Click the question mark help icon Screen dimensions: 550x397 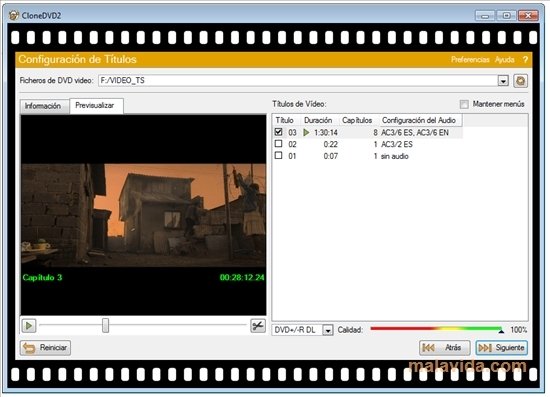(x=525, y=60)
